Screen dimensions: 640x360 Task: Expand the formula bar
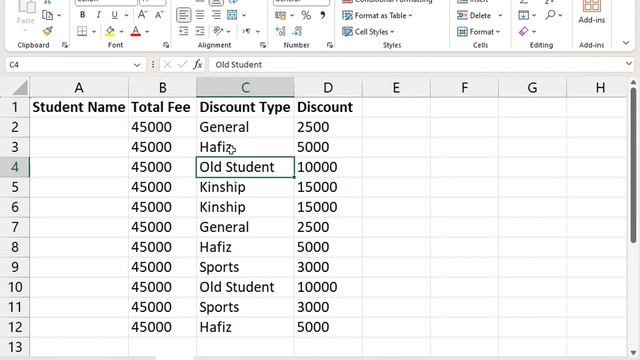click(x=629, y=64)
